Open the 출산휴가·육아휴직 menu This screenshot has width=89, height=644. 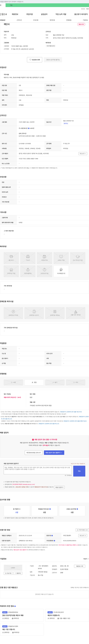click(81, 14)
